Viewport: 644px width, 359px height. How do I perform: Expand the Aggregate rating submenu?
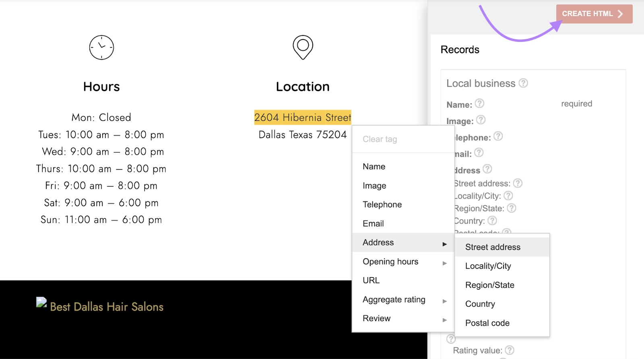pos(444,301)
